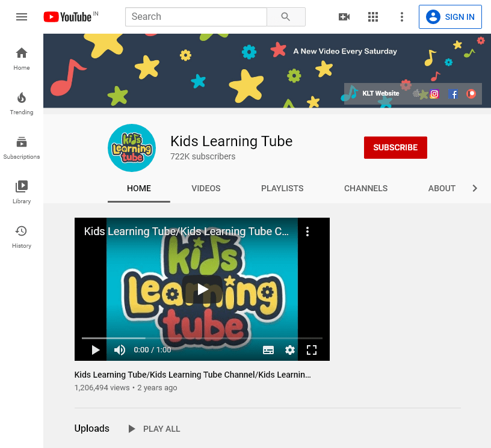
Task: Open the create video camera icon
Action: [x=344, y=17]
